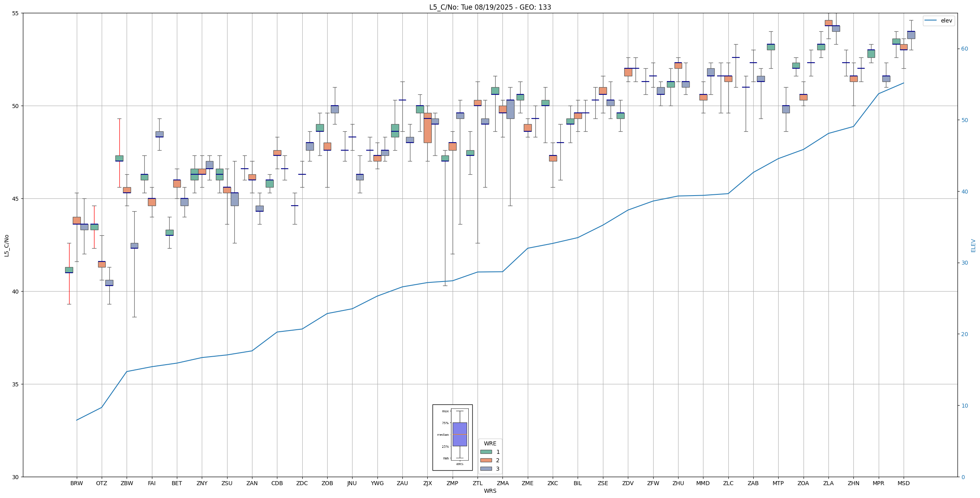Click the chart title L5_C/No GEO 133

(490, 7)
